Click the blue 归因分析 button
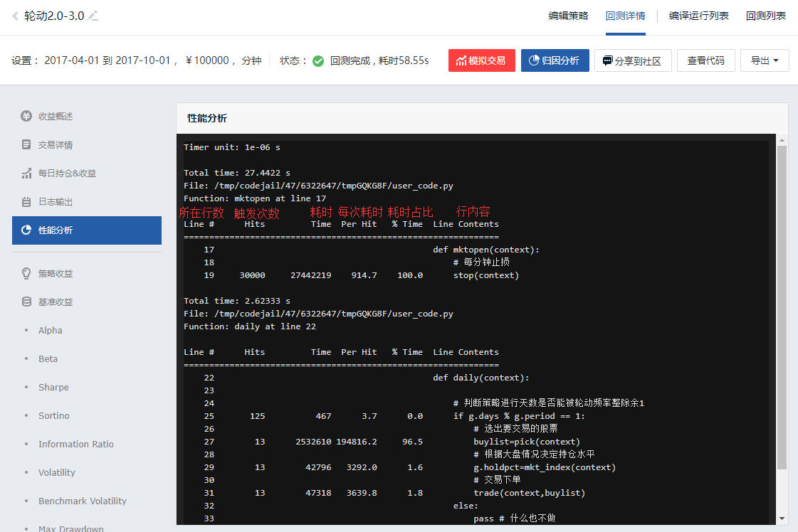798x532 pixels. pos(555,60)
